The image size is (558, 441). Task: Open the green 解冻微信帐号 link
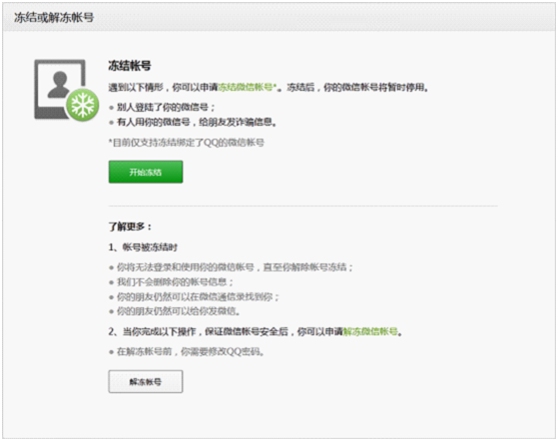point(370,332)
